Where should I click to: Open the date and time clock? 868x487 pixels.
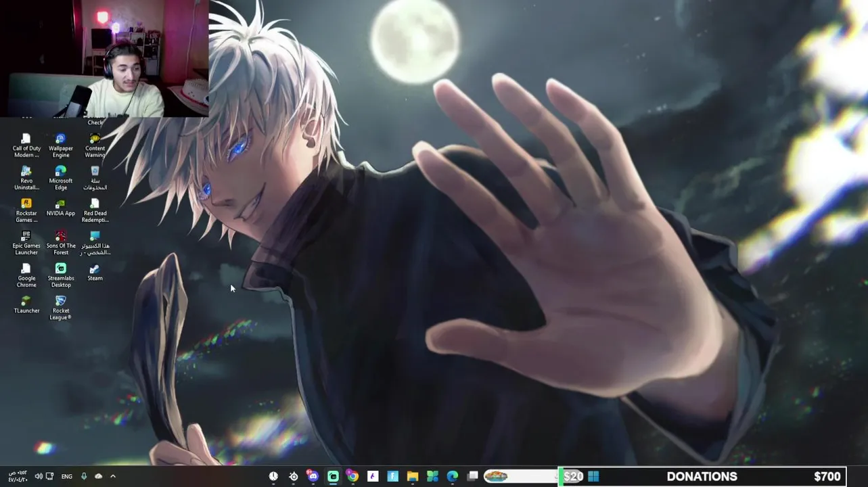click(18, 476)
